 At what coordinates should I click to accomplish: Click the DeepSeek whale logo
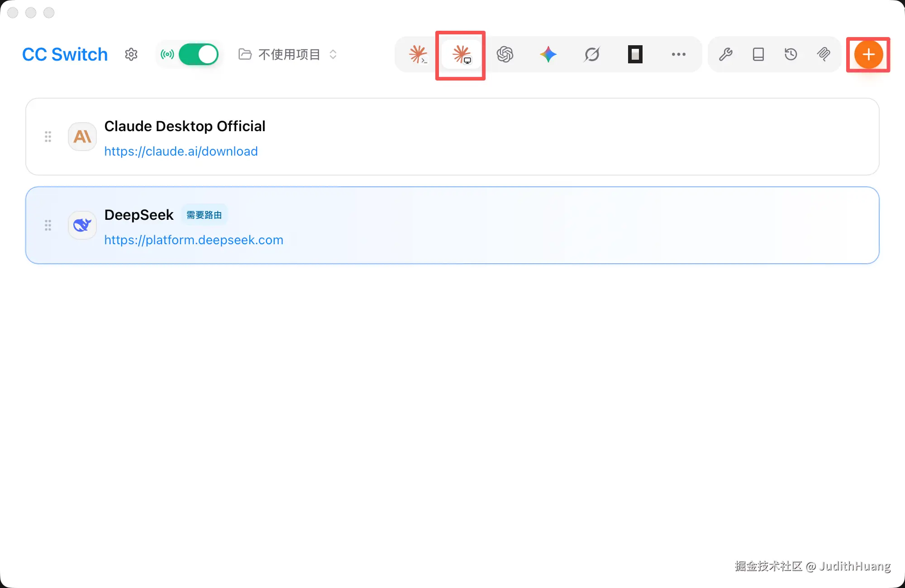82,225
